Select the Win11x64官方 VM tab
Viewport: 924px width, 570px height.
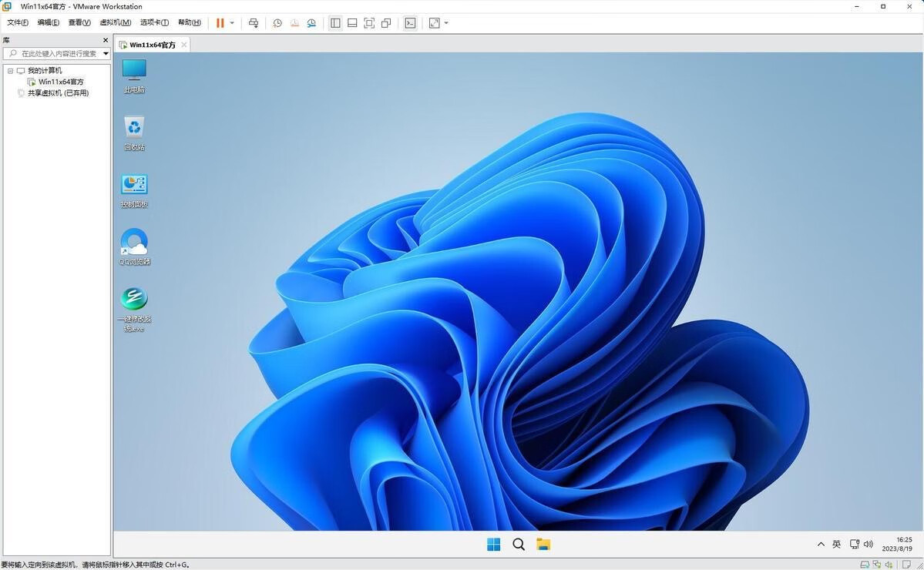coord(152,45)
